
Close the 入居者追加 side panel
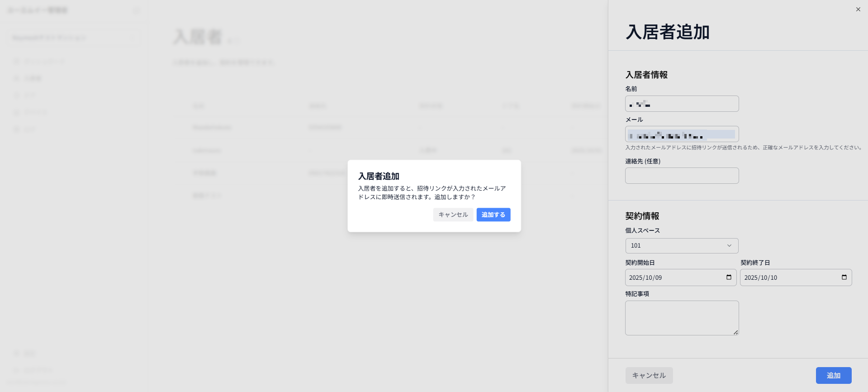[858, 10]
